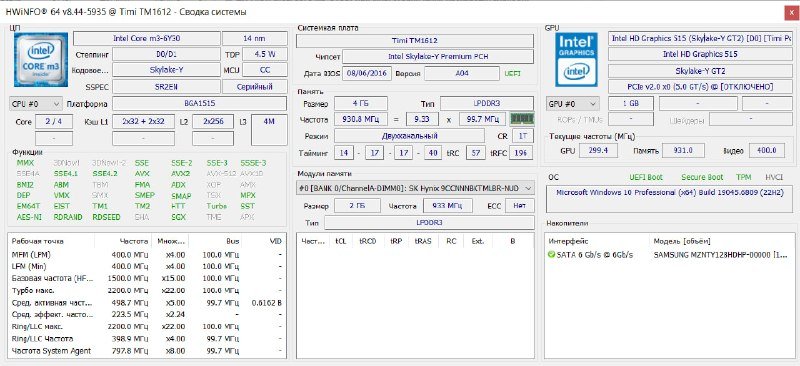Select the SAMSUNG MZNTY128HDHP drive row
This screenshot has height=366, width=800.
coord(669,255)
